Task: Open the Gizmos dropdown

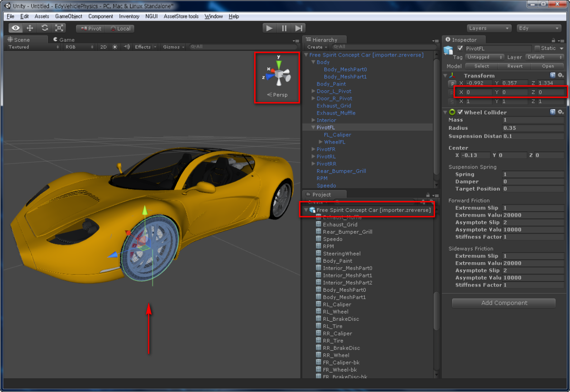Action: [x=174, y=47]
